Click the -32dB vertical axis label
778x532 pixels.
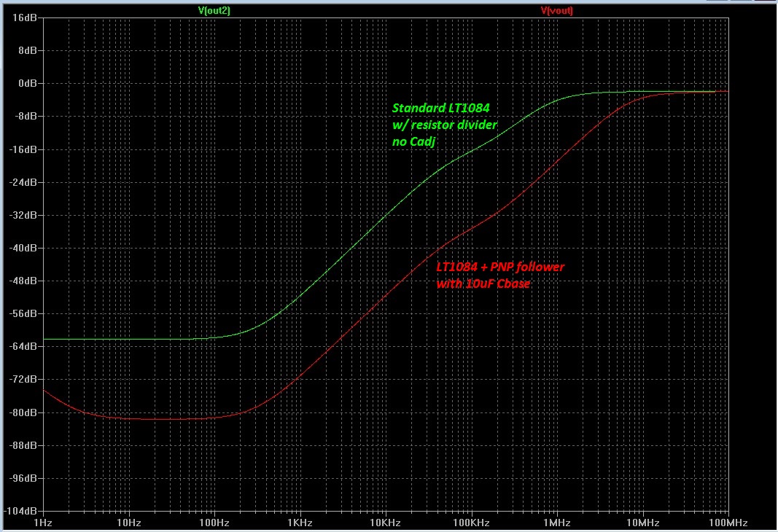click(x=23, y=215)
